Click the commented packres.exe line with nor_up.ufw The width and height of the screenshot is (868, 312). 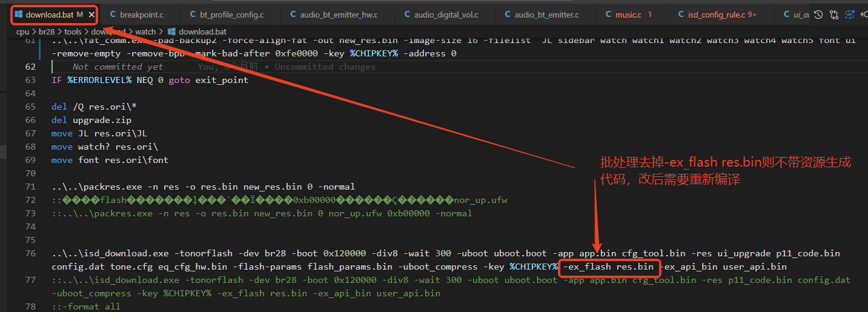262,213
